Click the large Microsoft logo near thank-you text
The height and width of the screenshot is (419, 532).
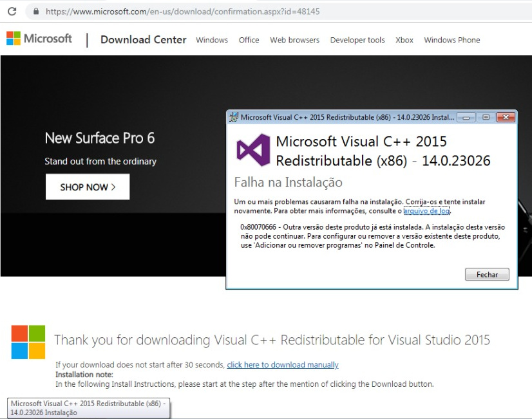coord(28,342)
